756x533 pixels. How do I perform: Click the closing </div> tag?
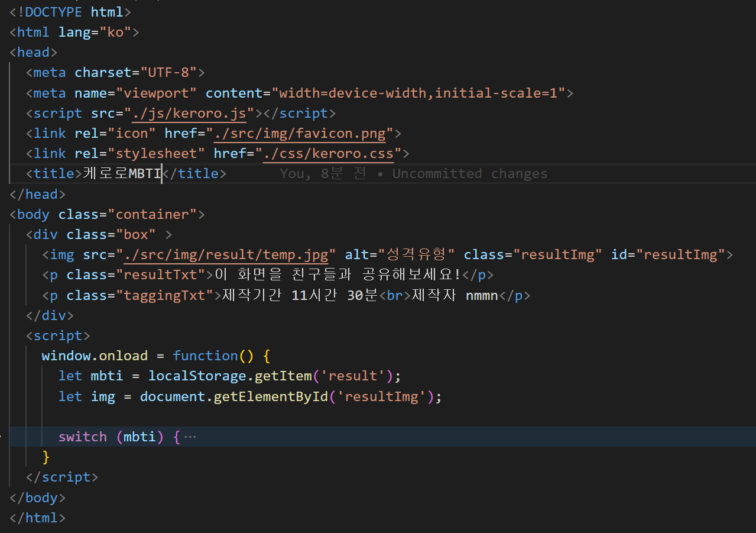[50, 315]
